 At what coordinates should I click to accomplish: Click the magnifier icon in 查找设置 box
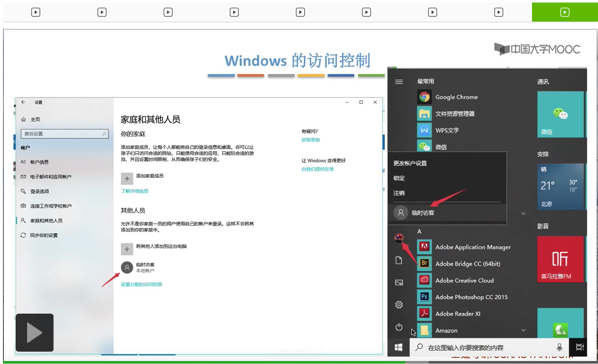(104, 134)
